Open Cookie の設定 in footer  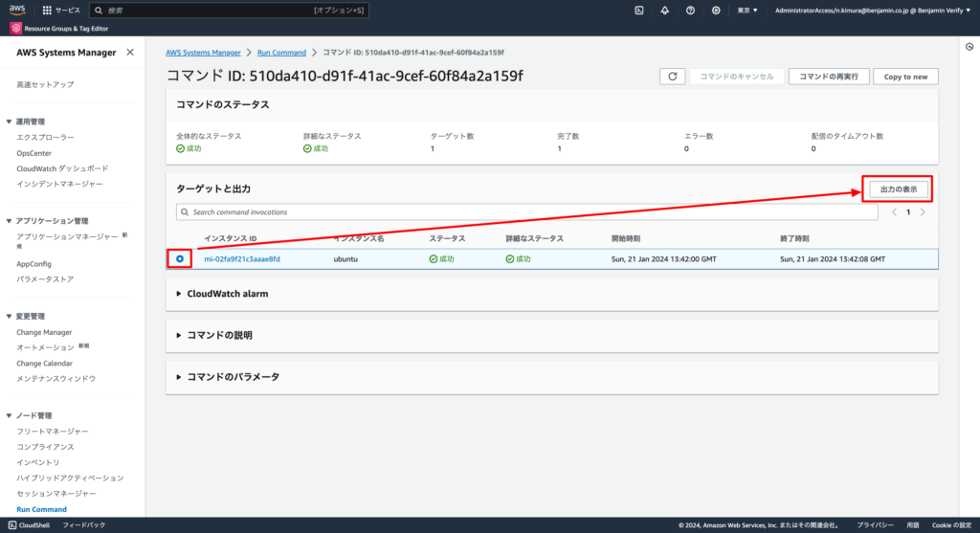(951, 525)
